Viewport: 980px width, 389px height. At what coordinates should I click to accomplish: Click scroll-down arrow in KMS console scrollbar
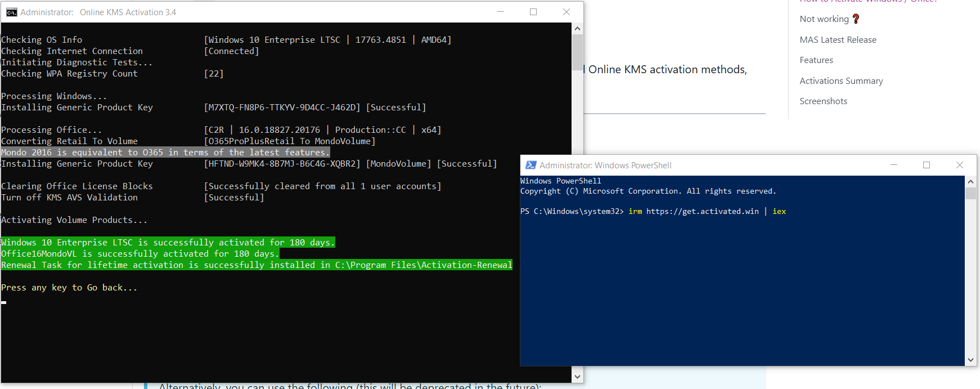pos(577,377)
